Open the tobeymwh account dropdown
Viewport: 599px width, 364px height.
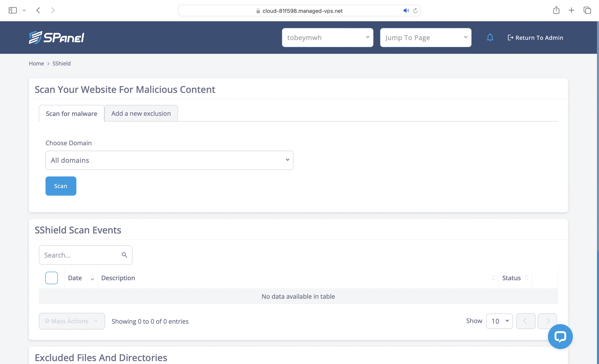click(x=327, y=38)
